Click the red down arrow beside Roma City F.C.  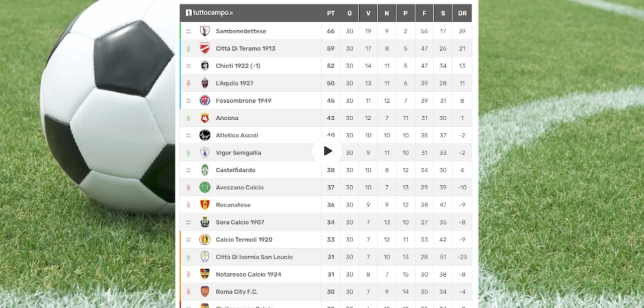click(x=189, y=292)
